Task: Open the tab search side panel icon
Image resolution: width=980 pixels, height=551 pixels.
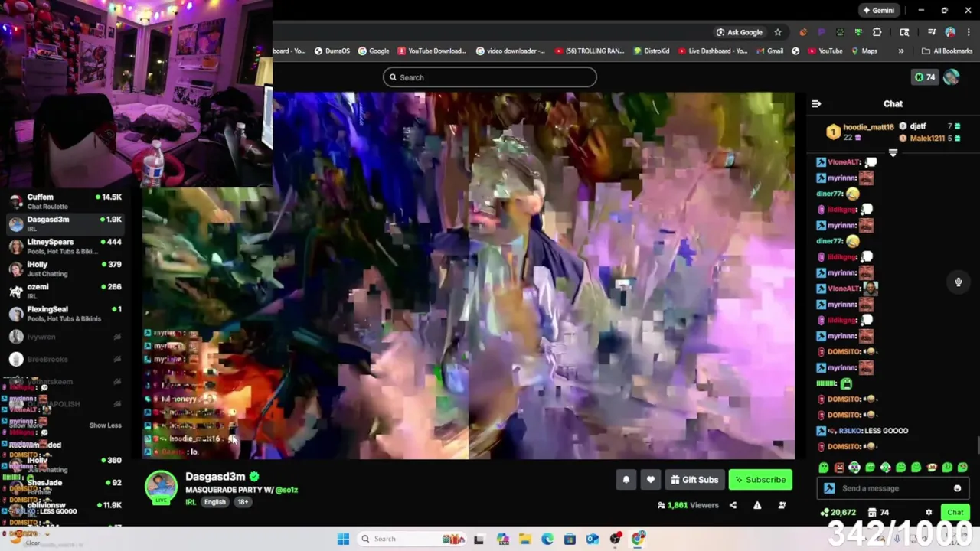Action: click(x=904, y=32)
